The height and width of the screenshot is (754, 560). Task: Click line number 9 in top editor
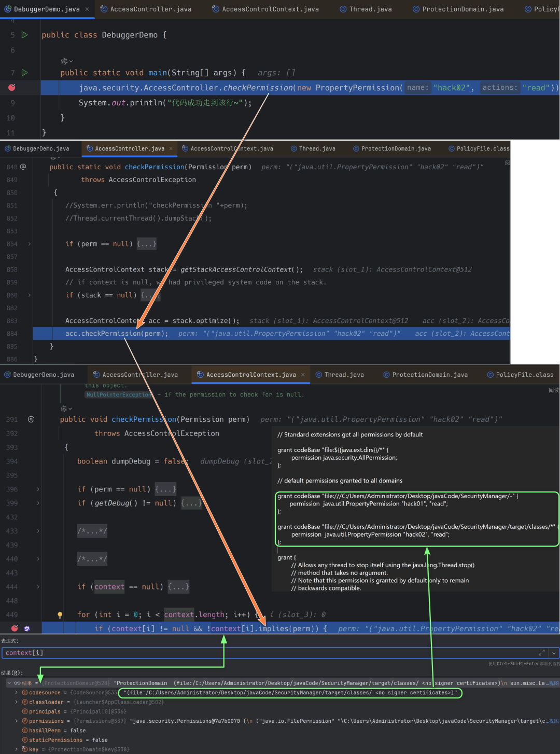12,103
